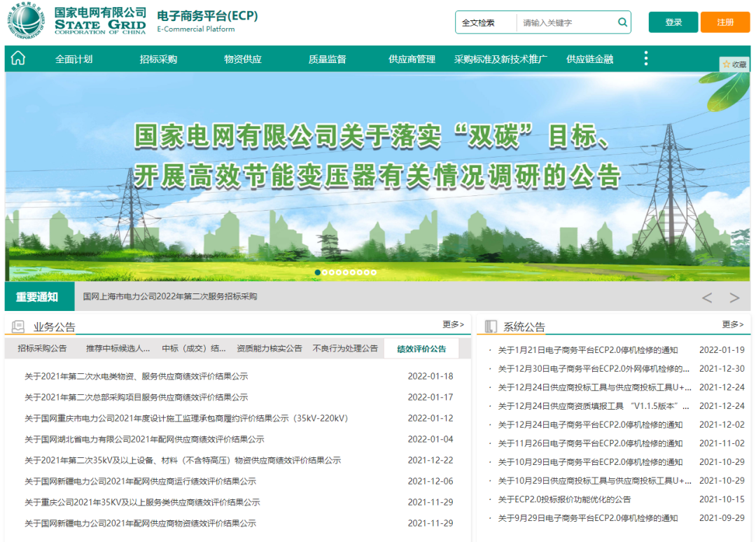Open the 招标采购 navigation menu
Image resolution: width=756 pixels, height=542 pixels.
tap(158, 60)
